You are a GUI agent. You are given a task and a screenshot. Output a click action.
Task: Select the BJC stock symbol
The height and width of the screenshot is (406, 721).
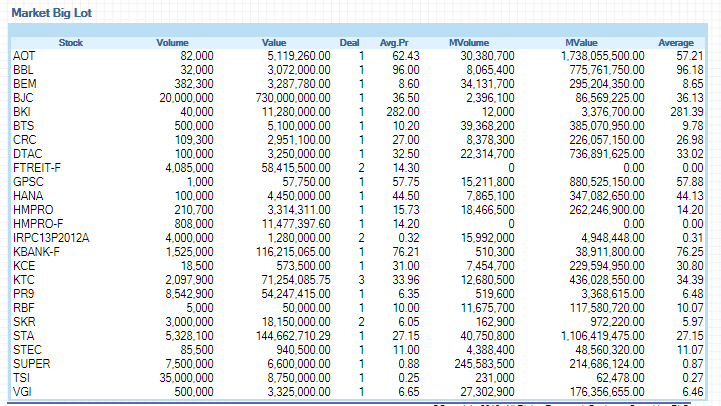coord(23,98)
